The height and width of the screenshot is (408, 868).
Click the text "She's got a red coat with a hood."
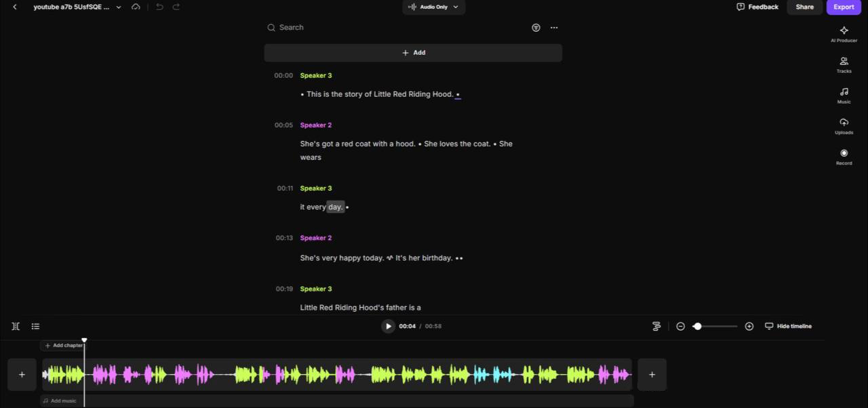tap(358, 144)
